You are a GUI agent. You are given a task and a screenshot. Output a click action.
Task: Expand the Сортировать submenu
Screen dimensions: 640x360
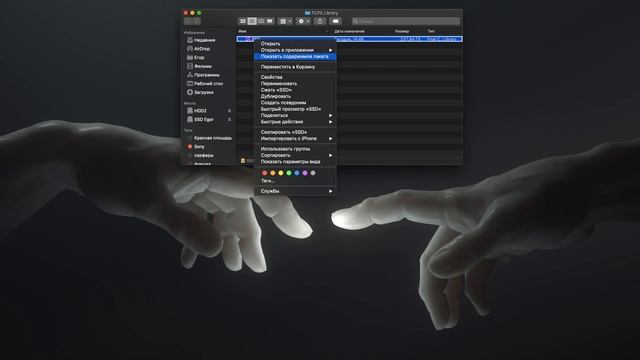(x=295, y=156)
